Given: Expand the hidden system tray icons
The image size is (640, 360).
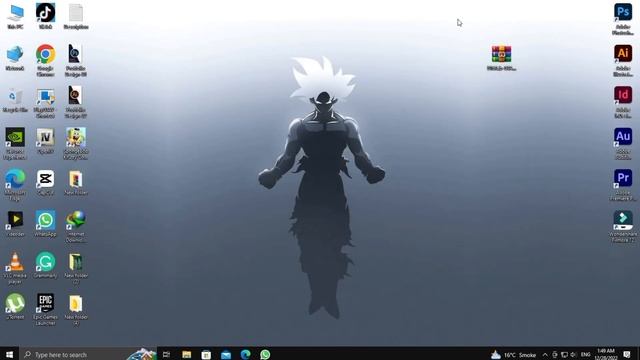Looking at the screenshot, I should [x=545, y=355].
